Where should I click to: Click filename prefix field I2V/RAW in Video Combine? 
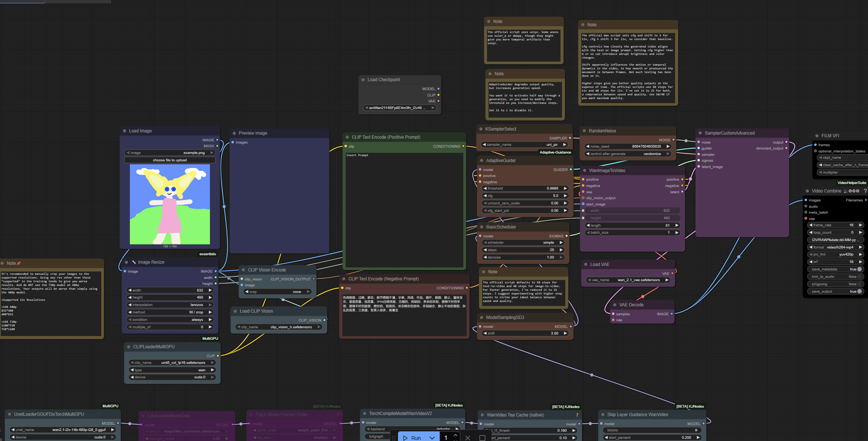[x=835, y=240]
